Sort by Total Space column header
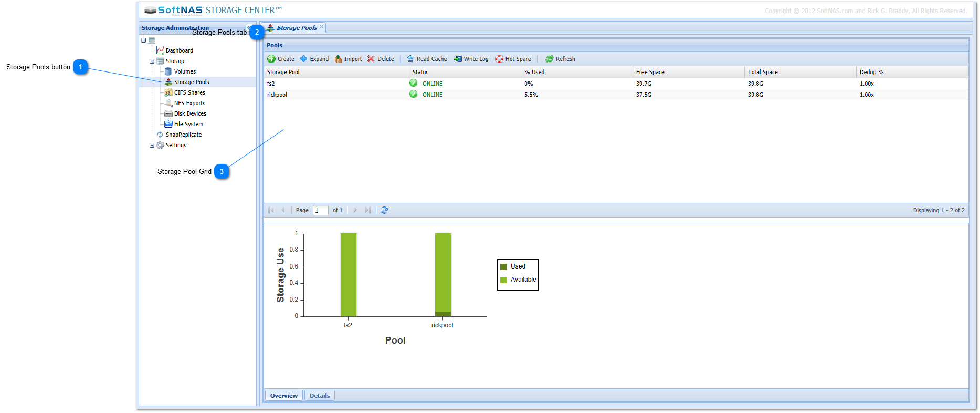 [800, 72]
